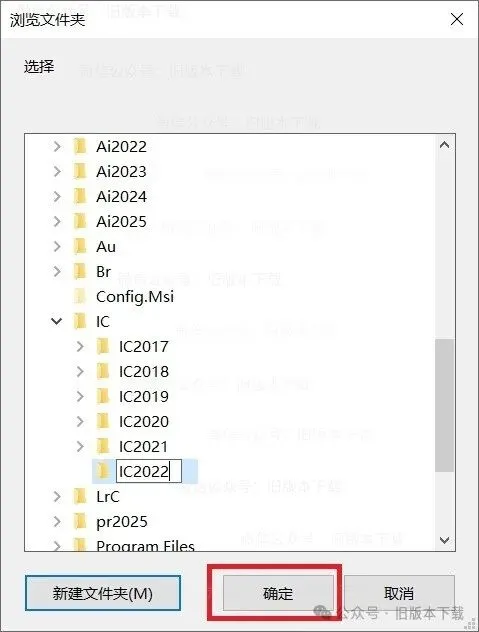Create a folder with 新建文件夹(M)
Screen dimensions: 479x632
[x=103, y=593]
